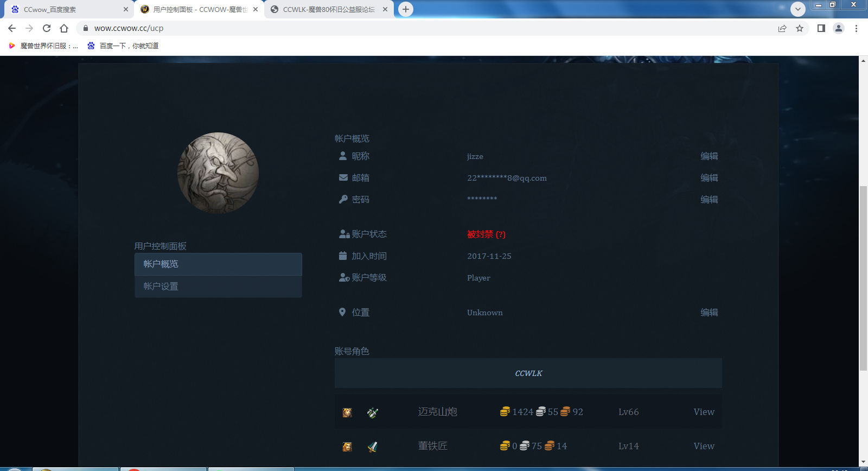Screen dimensions: 868x471
Task: Share this page via share icon
Action: [782, 28]
